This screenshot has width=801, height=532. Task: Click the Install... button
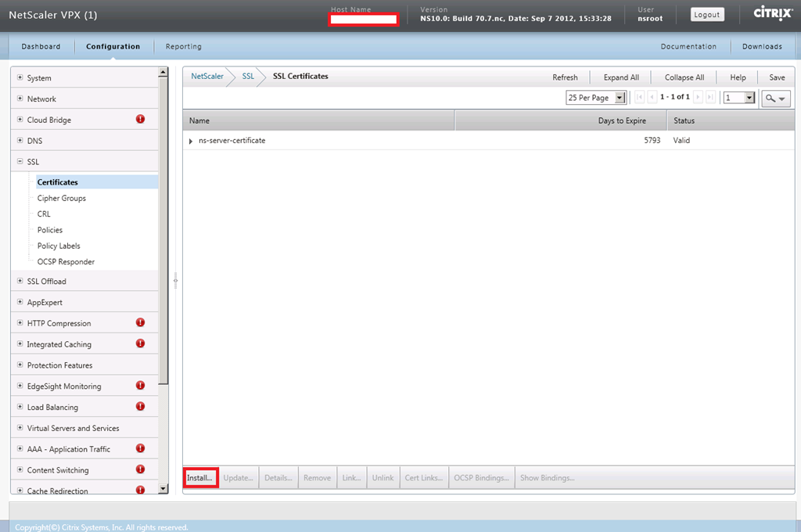tap(199, 478)
